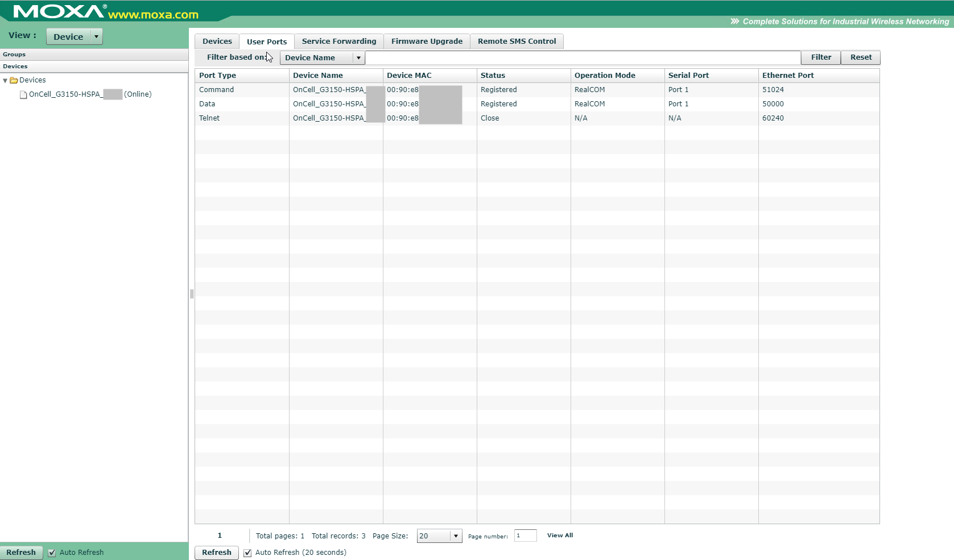The height and width of the screenshot is (560, 954).
Task: Click the device document icon in tree
Action: click(23, 94)
